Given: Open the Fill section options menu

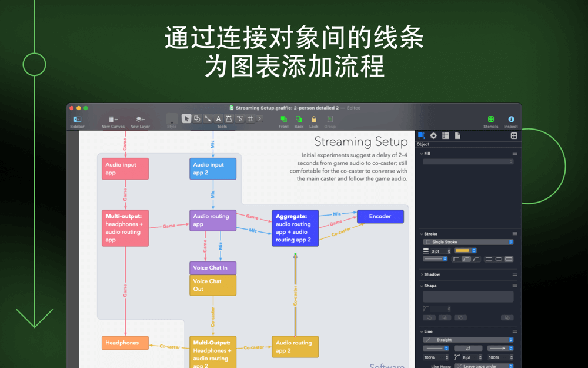Looking at the screenshot, I should tap(515, 154).
